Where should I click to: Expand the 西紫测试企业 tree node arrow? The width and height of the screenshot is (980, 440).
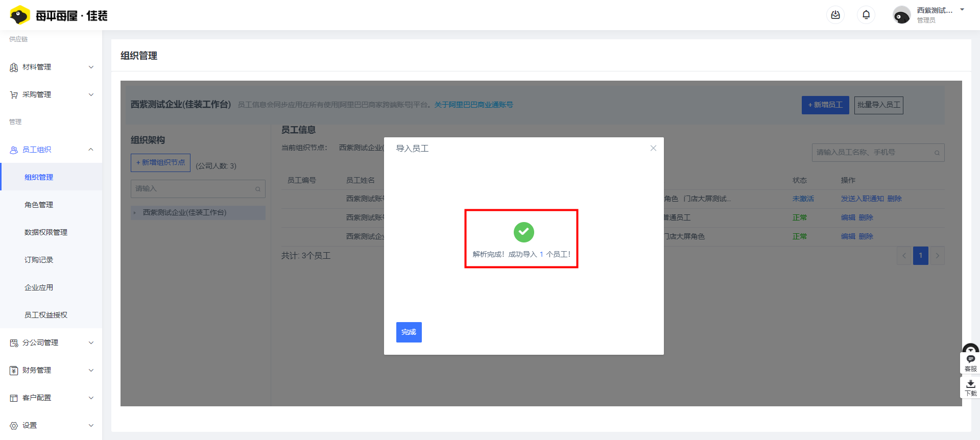pos(135,213)
